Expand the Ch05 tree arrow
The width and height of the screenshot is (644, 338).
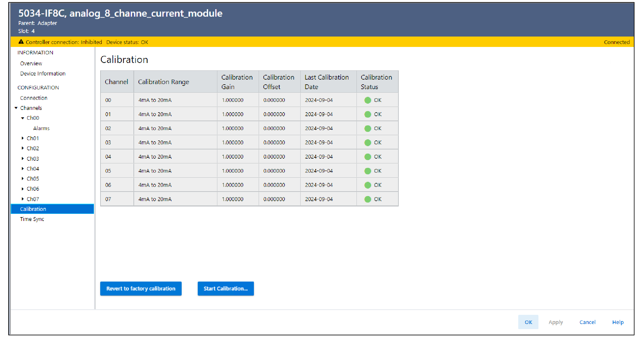click(23, 179)
